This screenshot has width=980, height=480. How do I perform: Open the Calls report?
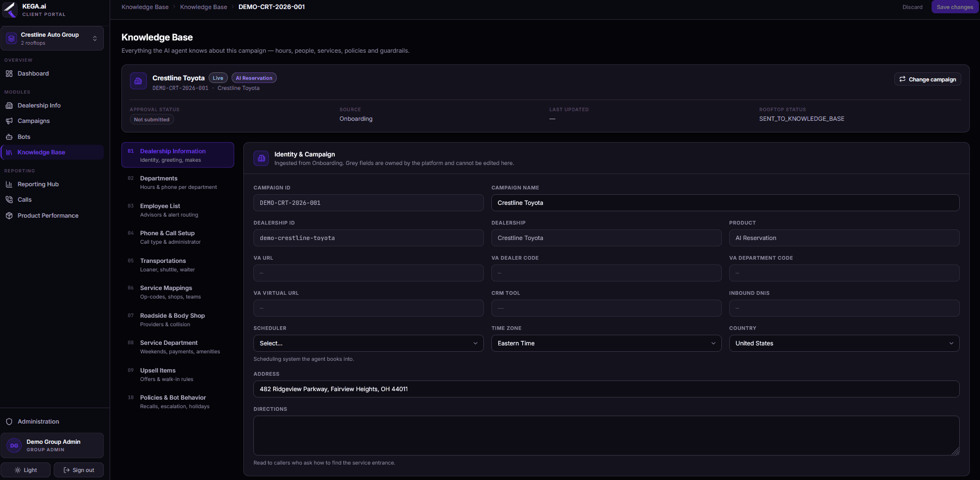coord(52,200)
